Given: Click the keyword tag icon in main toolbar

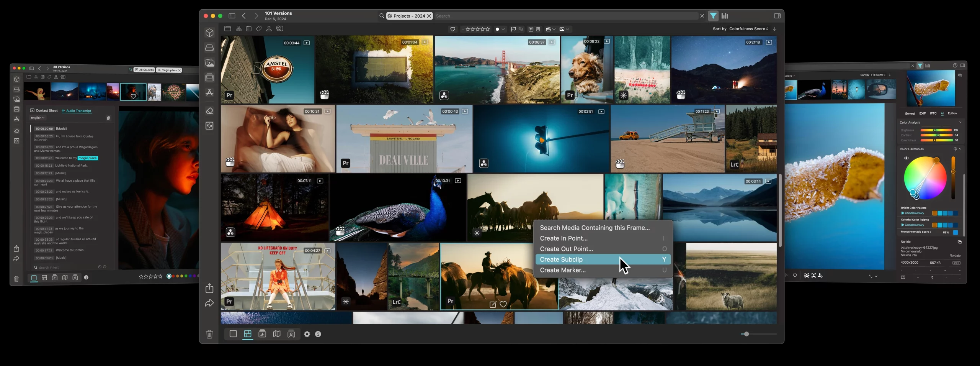Looking at the screenshot, I should point(259,29).
